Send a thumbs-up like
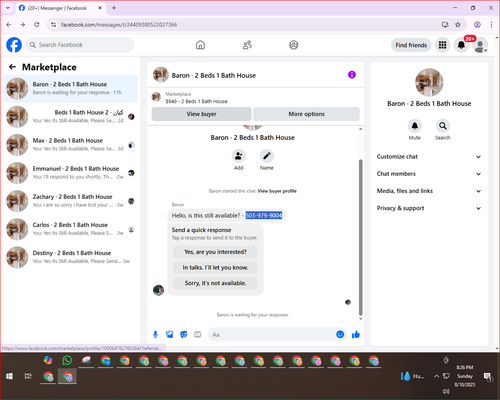Viewport: 500px width, 400px height. coord(356,334)
